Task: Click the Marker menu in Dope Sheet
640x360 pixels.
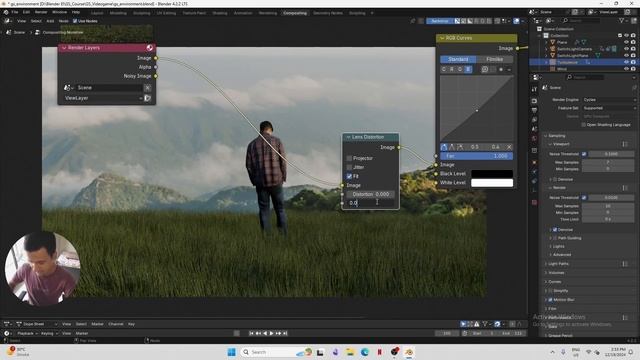Action: pyautogui.click(x=97, y=324)
